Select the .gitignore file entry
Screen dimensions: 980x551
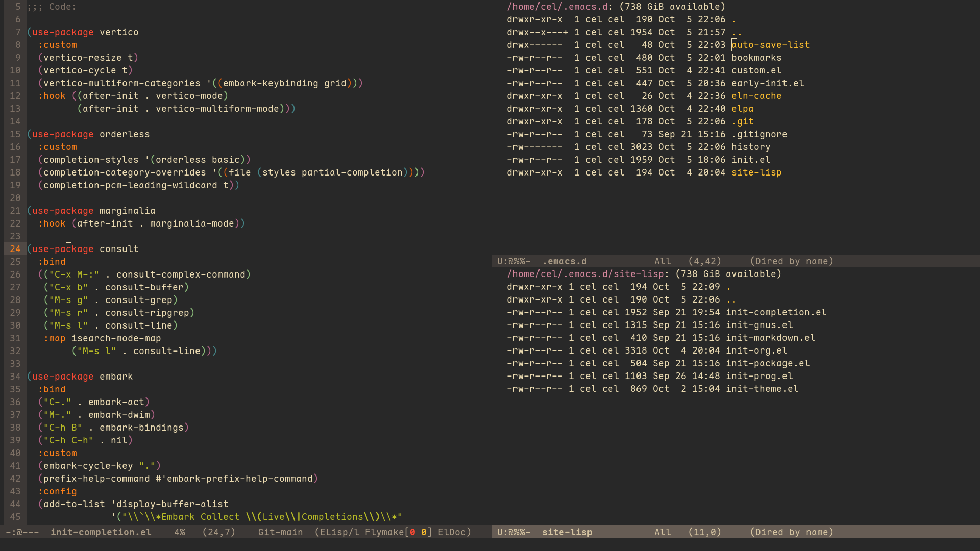759,134
